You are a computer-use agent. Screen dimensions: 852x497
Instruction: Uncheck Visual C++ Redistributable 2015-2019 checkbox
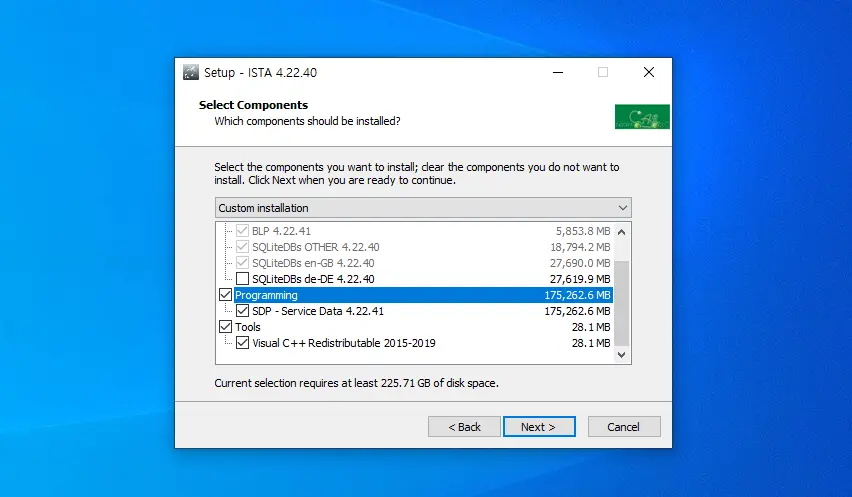242,343
